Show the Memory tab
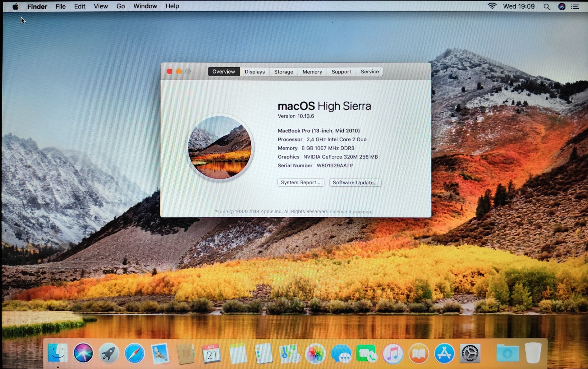 tap(312, 71)
